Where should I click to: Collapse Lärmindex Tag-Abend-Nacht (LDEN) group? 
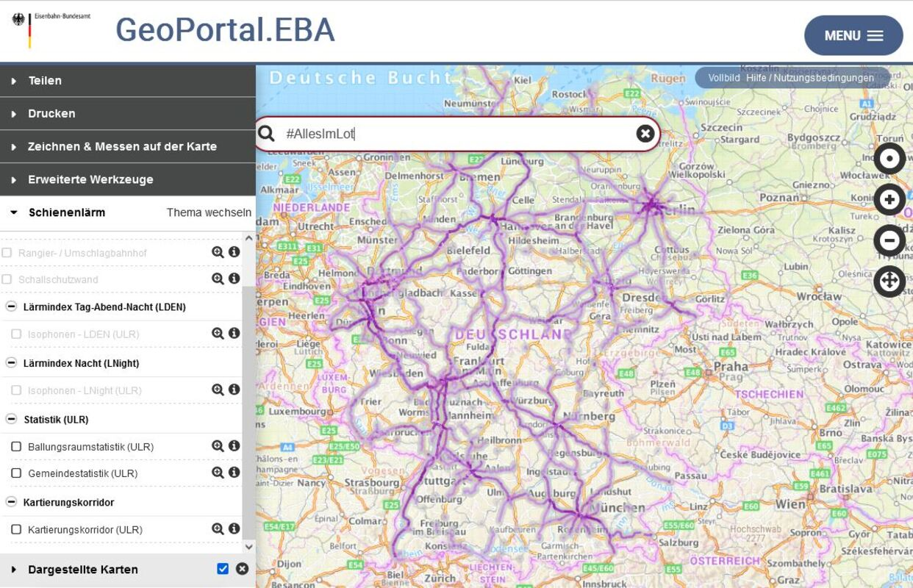[x=11, y=306]
